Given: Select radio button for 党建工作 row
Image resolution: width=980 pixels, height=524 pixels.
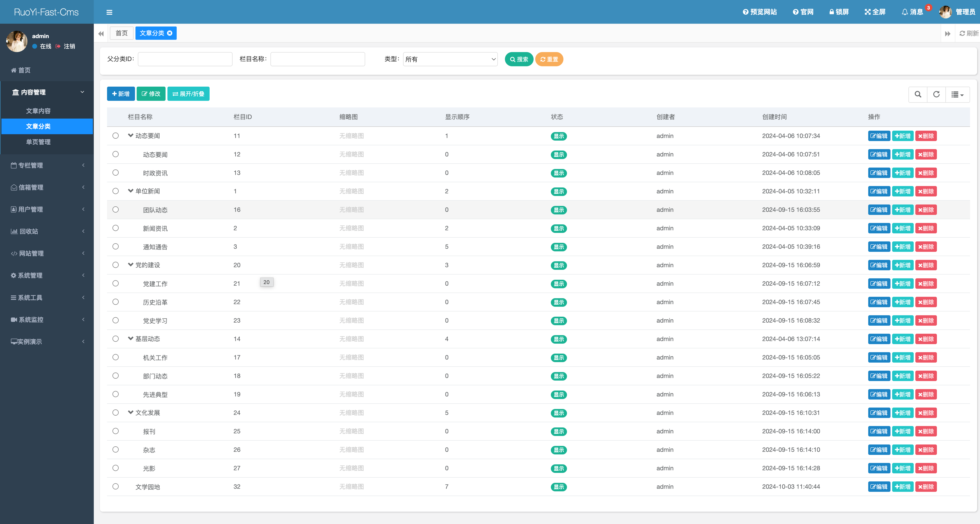Looking at the screenshot, I should [x=116, y=283].
